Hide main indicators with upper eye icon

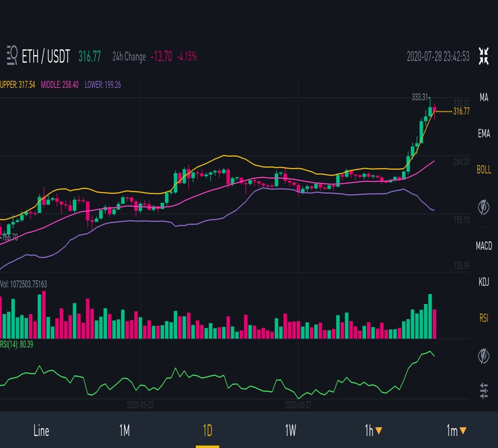[x=483, y=207]
